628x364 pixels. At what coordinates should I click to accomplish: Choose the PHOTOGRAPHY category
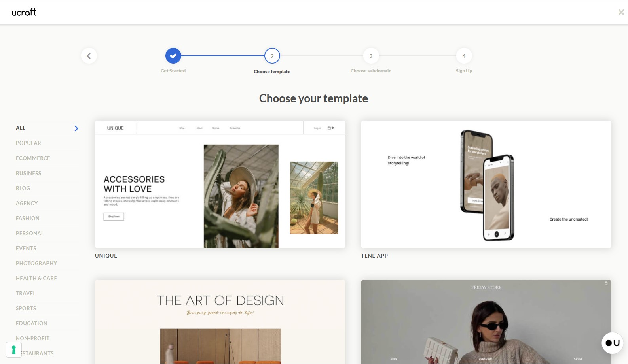(x=36, y=263)
